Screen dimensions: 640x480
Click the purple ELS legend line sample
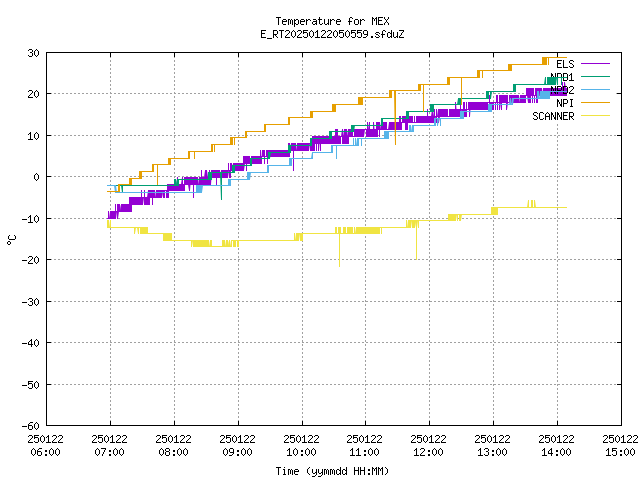click(x=595, y=64)
